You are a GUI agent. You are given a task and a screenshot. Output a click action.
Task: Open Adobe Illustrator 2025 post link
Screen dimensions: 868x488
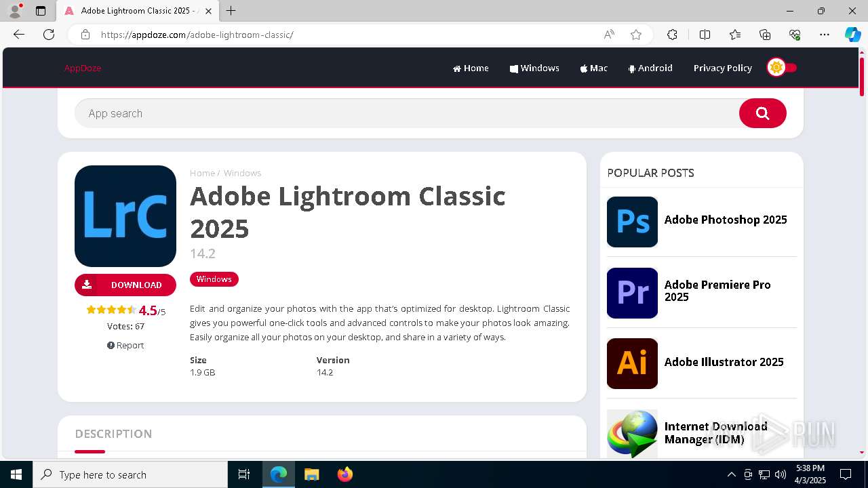(724, 362)
